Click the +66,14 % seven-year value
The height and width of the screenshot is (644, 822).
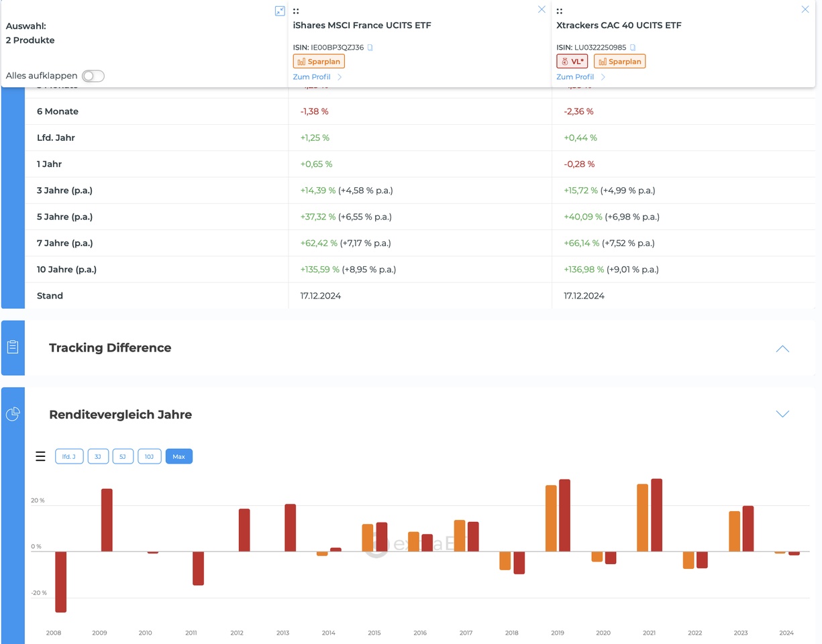pyautogui.click(x=581, y=243)
